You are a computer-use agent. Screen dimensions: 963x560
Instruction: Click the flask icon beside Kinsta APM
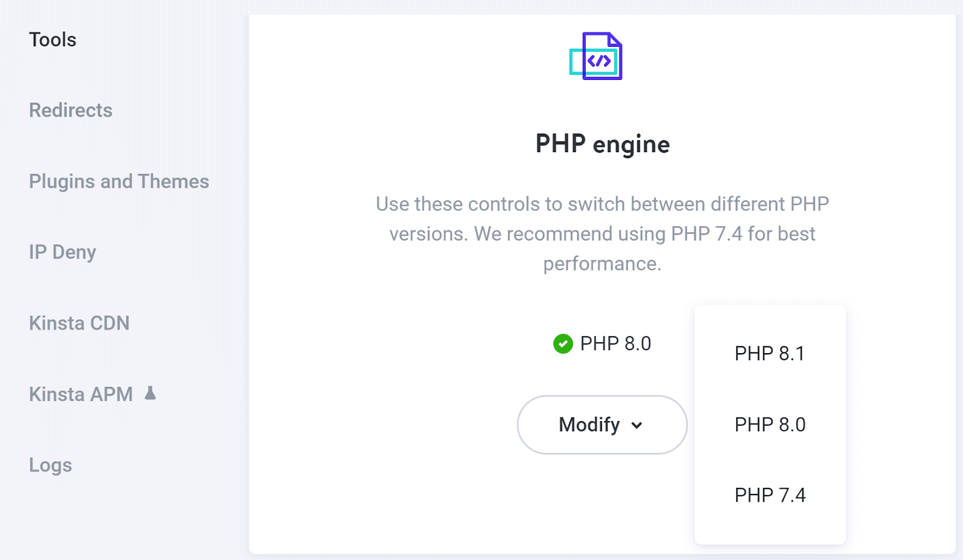click(150, 394)
